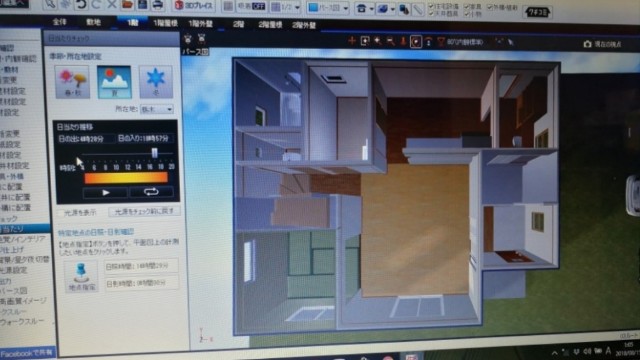
Task: Click the orange angle-of-view funnel icon
Action: tap(441, 42)
